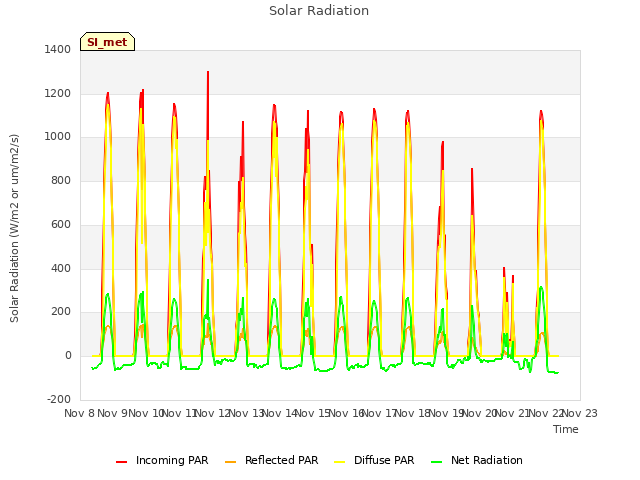
Task: Click the y-axis label Solar Radiation (W/m2 or um/m2/s)
Action: tap(14, 228)
